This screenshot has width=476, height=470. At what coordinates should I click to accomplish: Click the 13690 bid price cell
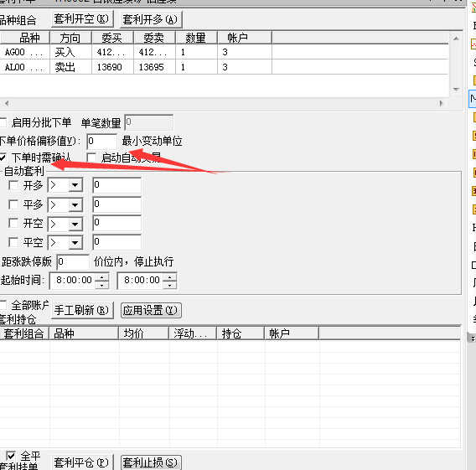(x=112, y=67)
